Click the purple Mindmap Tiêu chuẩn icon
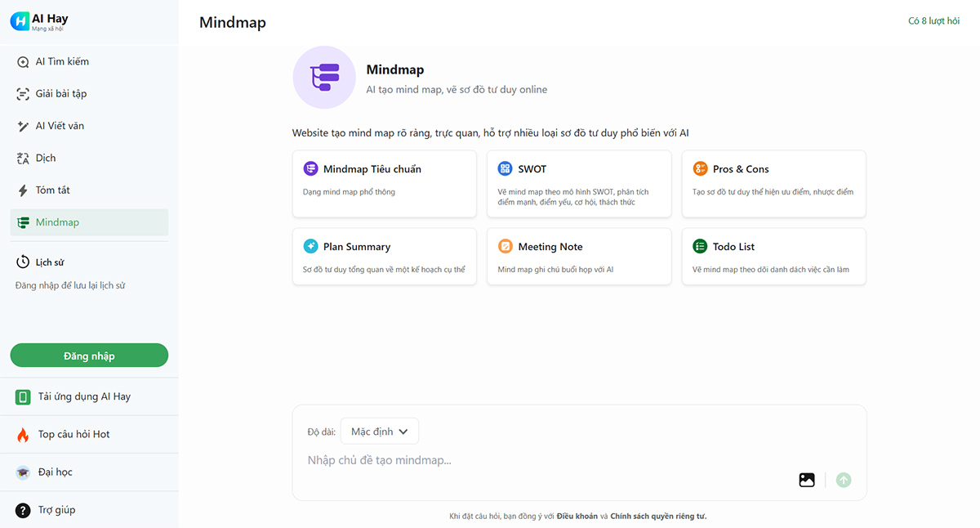 point(311,169)
